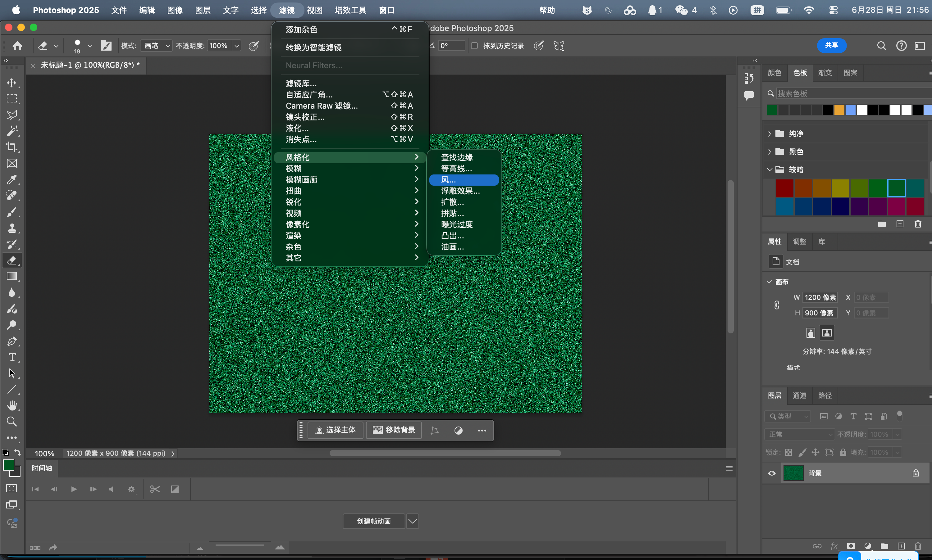
Task: Select the Horizontal Type tool
Action: click(x=12, y=357)
